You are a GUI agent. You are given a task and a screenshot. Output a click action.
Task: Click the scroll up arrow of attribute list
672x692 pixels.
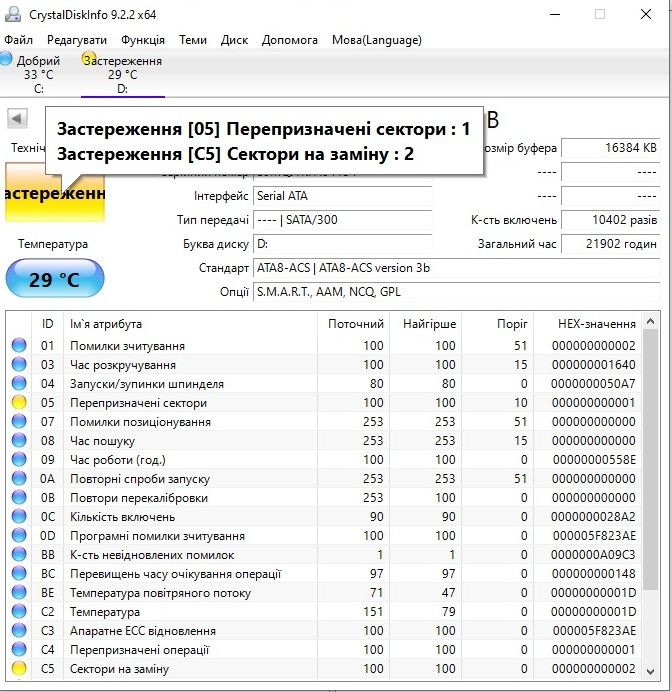click(x=650, y=321)
